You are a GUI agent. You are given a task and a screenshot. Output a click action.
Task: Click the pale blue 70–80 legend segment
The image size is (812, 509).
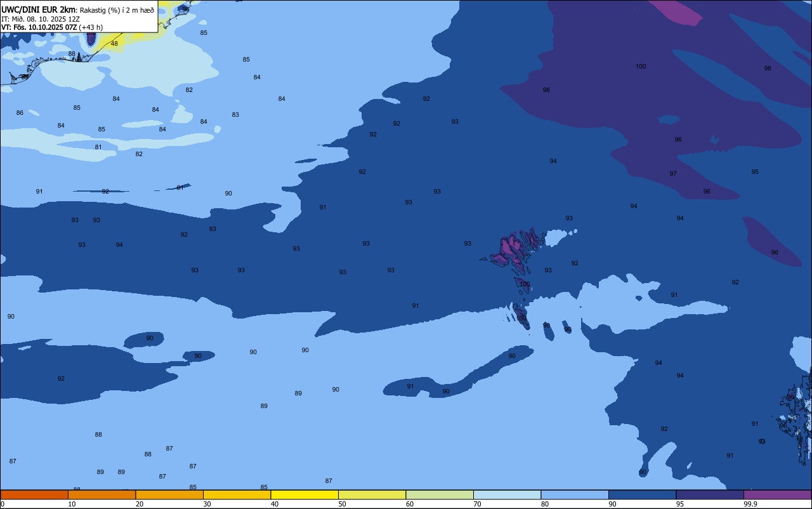tap(507, 494)
